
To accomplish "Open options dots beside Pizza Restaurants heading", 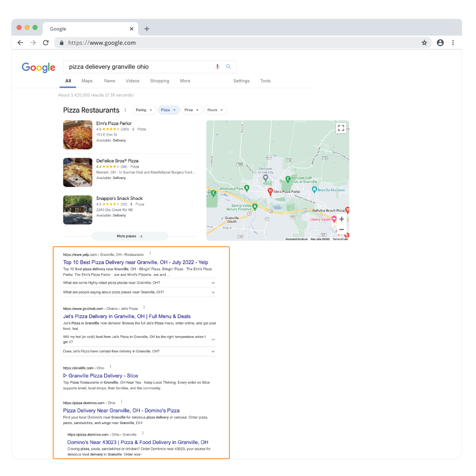I will [x=125, y=110].
